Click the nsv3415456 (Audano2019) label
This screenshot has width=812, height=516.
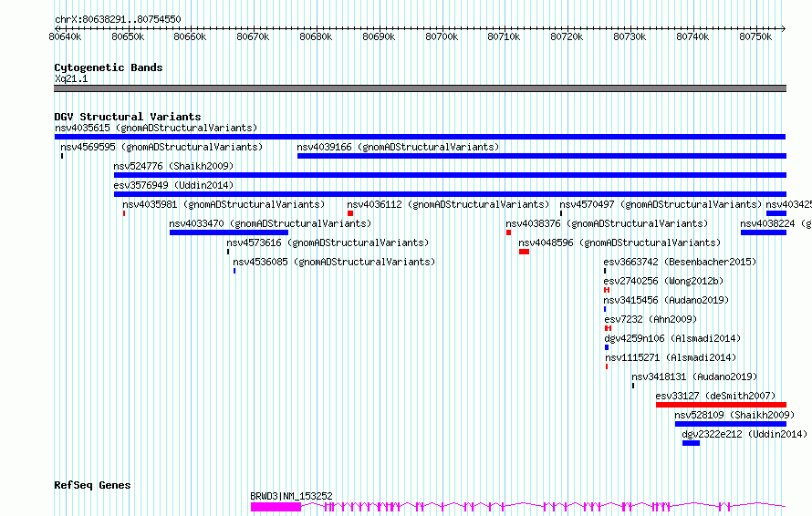pos(667,300)
